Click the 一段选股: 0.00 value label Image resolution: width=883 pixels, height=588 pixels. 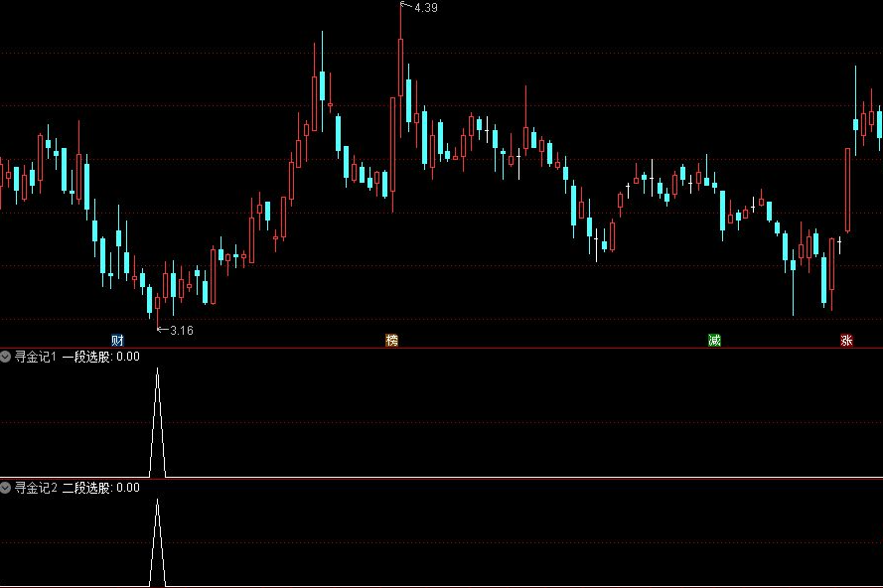pos(100,357)
